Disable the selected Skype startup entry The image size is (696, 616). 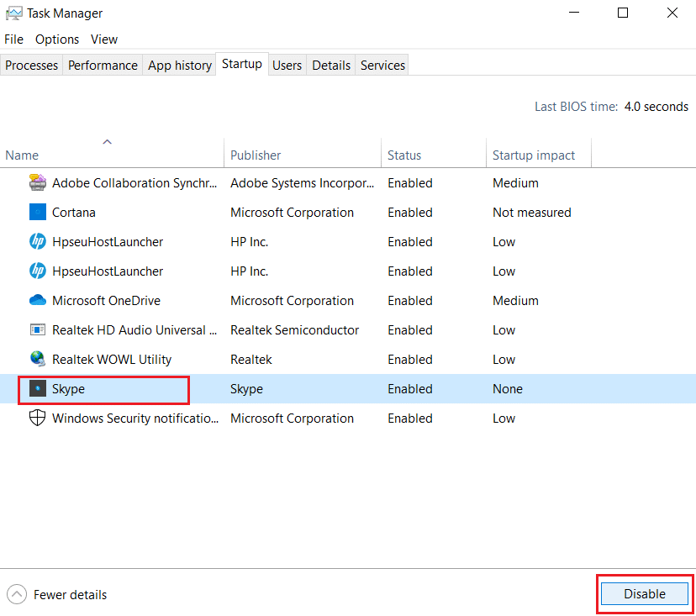pyautogui.click(x=644, y=593)
